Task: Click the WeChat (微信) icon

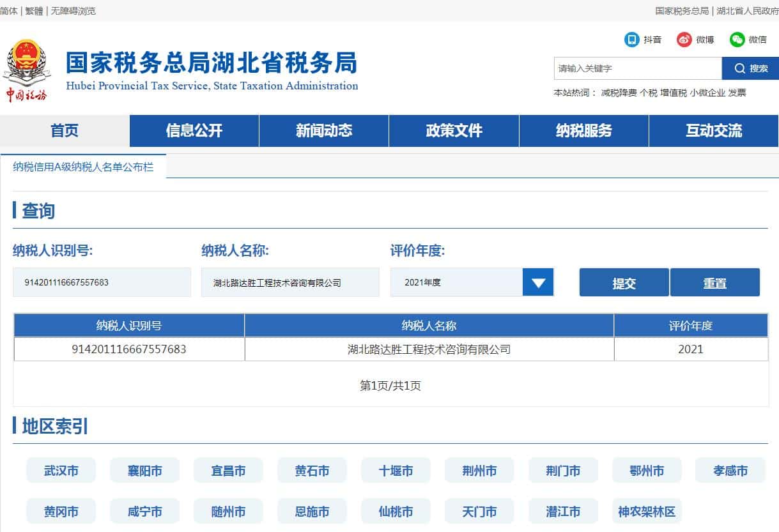Action: [737, 40]
